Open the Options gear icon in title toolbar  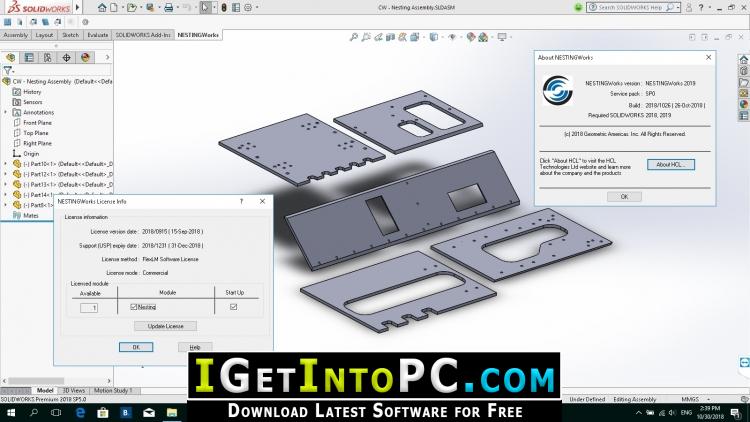click(x=248, y=8)
